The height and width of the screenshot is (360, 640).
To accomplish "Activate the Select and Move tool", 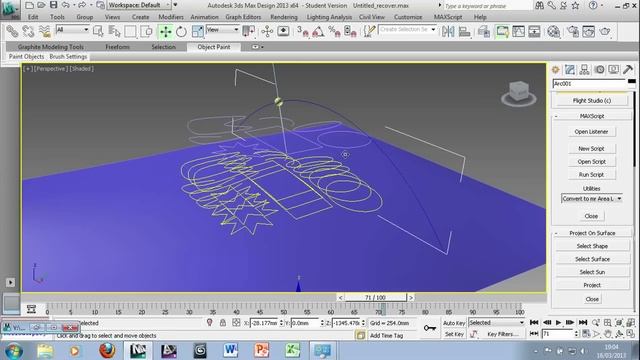I will pos(165,31).
